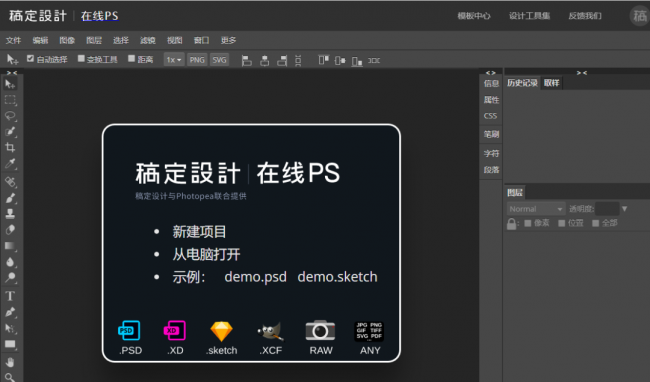
Task: Select the Rectangular Marquee tool
Action: [10, 100]
